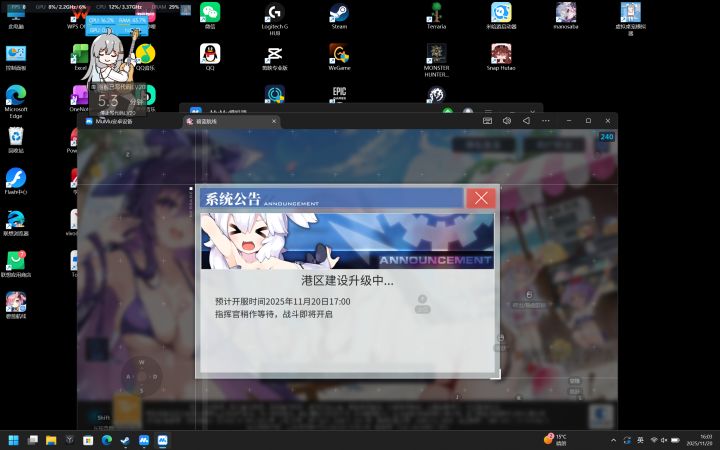Open Edge from the taskbar
This screenshot has width=720, height=450.
[107, 440]
